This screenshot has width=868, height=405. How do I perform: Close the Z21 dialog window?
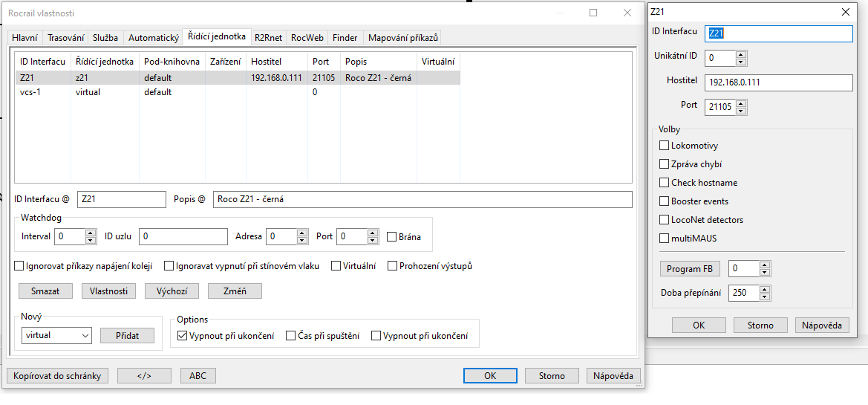tap(845, 12)
